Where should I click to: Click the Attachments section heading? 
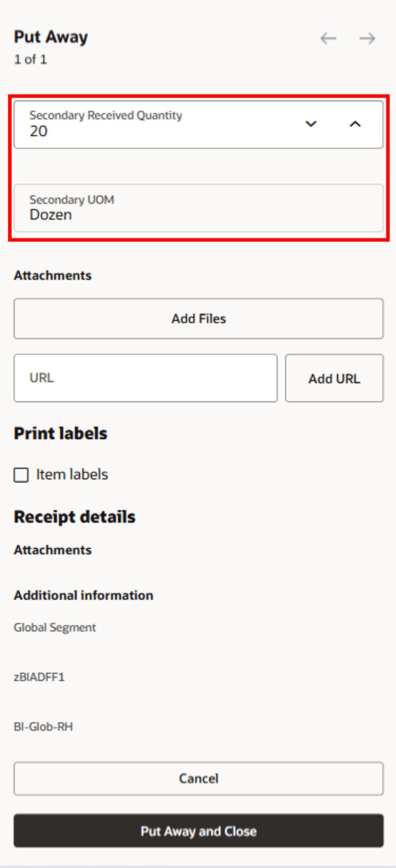53,275
